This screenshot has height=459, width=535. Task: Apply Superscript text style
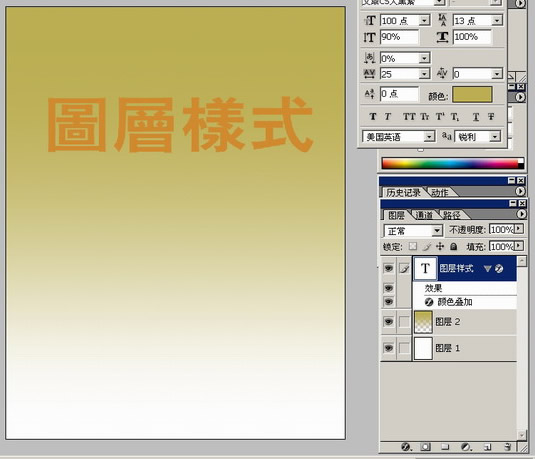pos(440,117)
